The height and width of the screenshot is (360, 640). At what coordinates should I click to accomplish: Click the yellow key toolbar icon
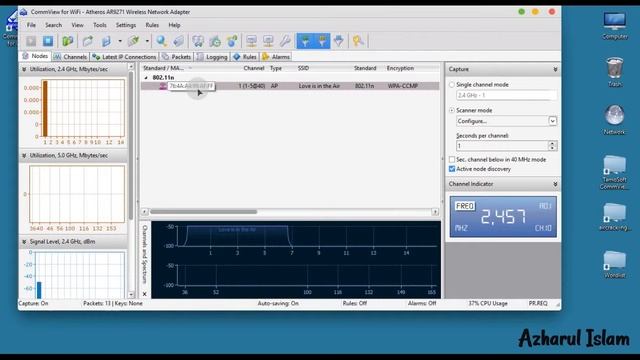(x=358, y=41)
